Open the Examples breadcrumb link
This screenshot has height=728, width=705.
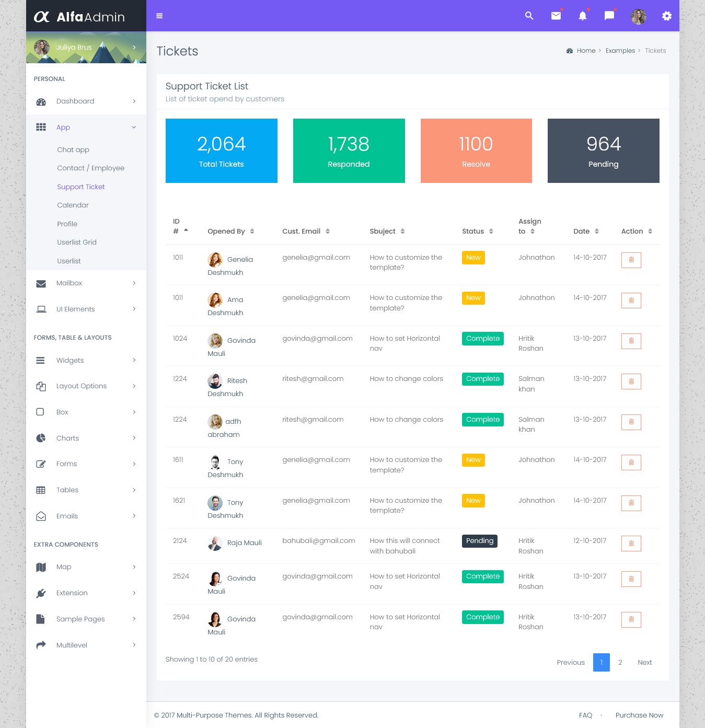point(620,50)
